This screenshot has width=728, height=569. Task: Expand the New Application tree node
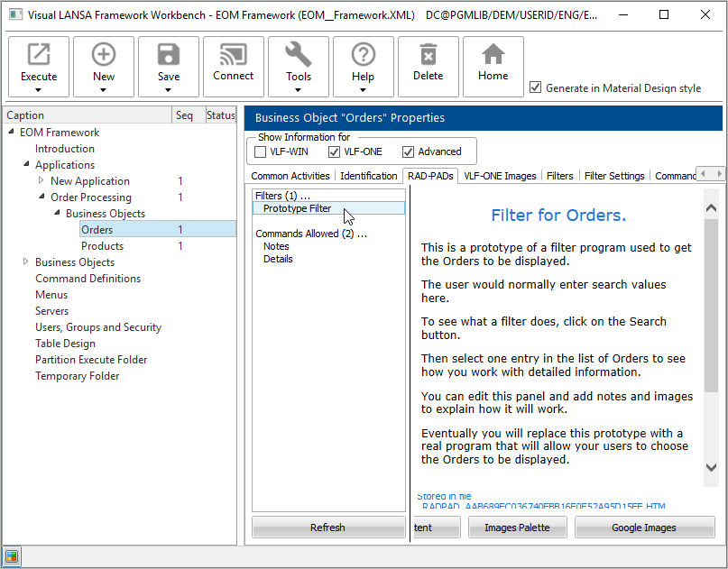point(41,181)
